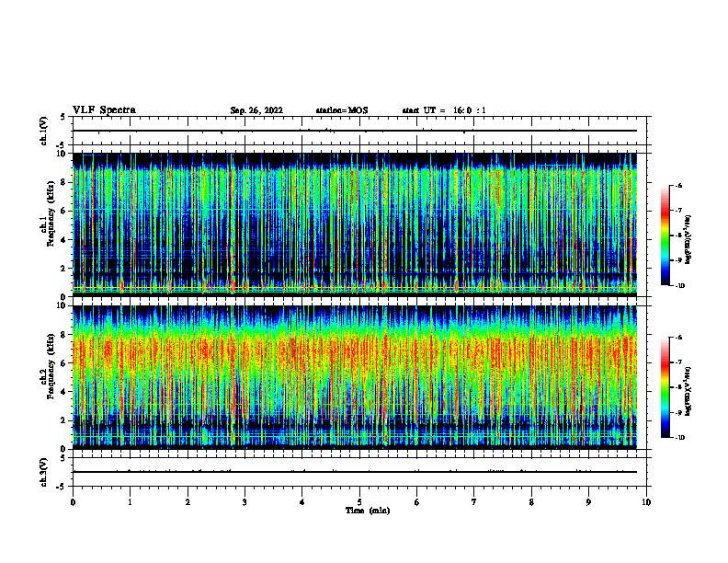Click the ch.3 voltage waveform trace
The width and height of the screenshot is (728, 563).
[x=355, y=472]
